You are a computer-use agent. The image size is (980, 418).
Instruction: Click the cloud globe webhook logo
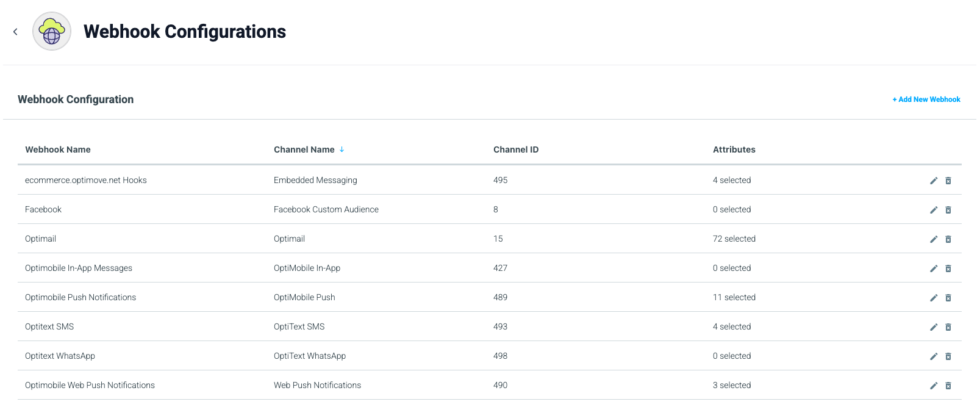pos(52,31)
